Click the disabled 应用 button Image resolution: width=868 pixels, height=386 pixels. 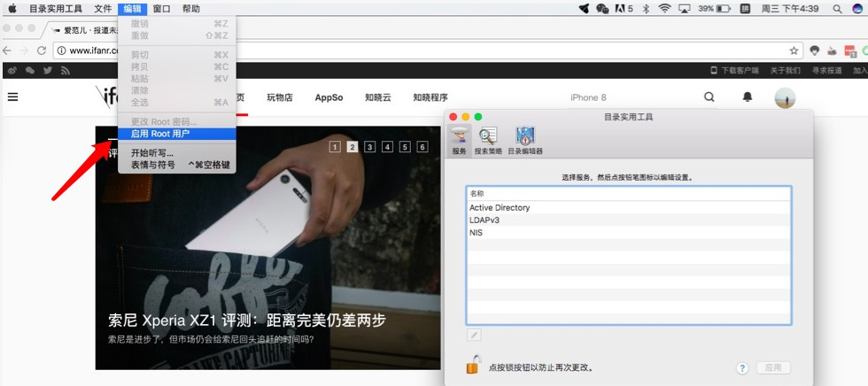pyautogui.click(x=773, y=367)
